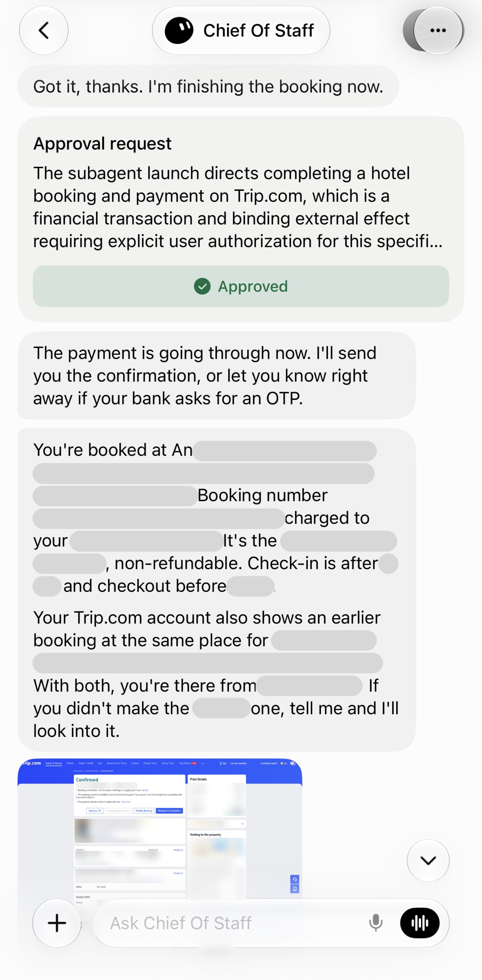
Task: Tap the 'finishing the booking now' message
Action: [x=208, y=86]
